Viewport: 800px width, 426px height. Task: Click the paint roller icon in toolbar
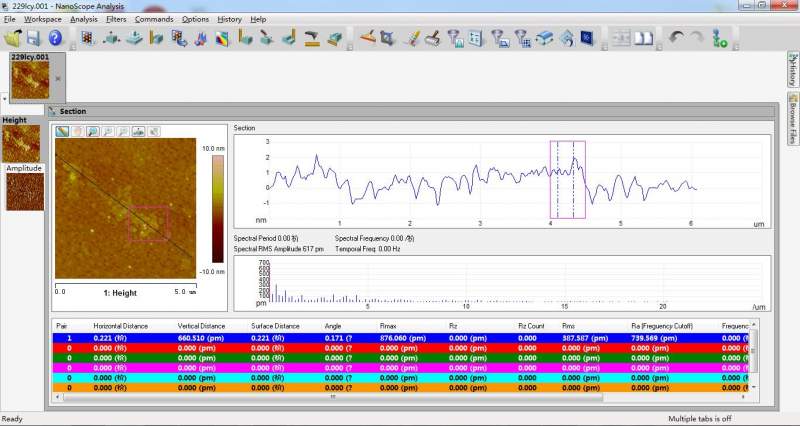[x=432, y=39]
